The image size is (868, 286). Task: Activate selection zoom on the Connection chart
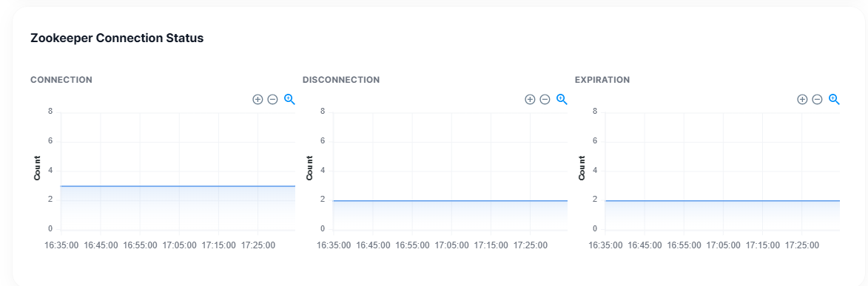[x=289, y=100]
